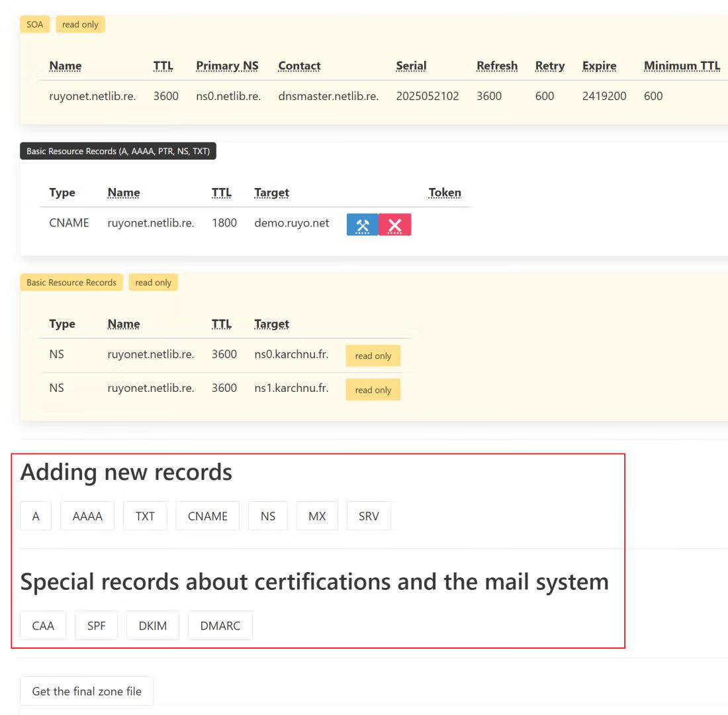Click read only badge on ns0.karchnu.fr row
The width and height of the screenshot is (728, 715).
coord(373,356)
